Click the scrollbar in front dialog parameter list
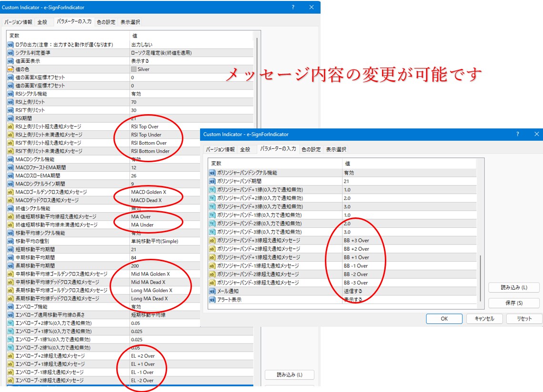543x392 pixels. point(480,278)
